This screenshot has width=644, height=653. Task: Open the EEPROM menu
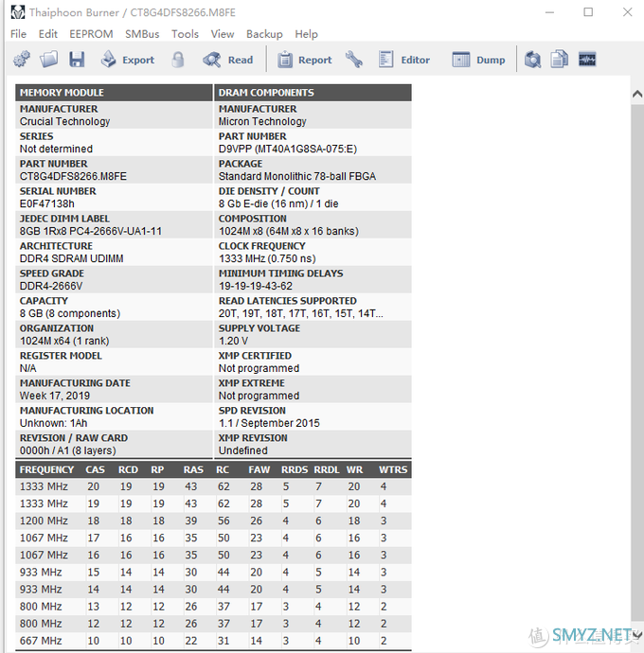point(91,34)
